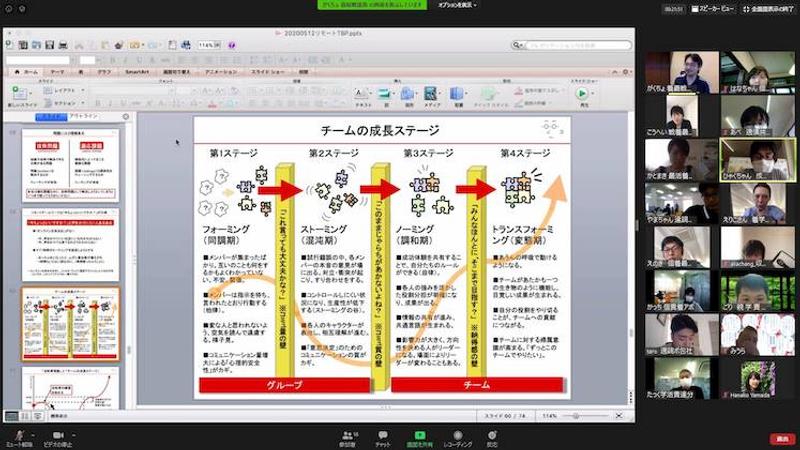Image resolution: width=800 pixels, height=450 pixels.
Task: Click the undo icon in toolbar
Action: point(135,45)
